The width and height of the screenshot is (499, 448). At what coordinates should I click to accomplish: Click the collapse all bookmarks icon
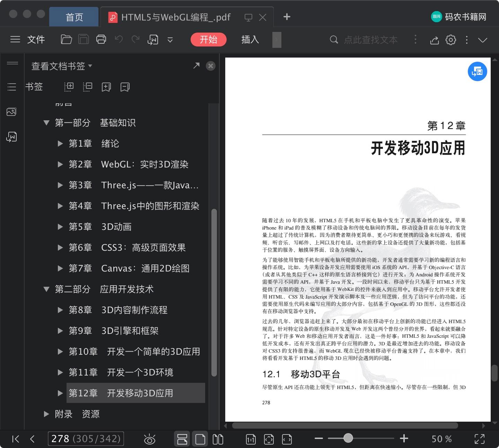click(x=88, y=87)
